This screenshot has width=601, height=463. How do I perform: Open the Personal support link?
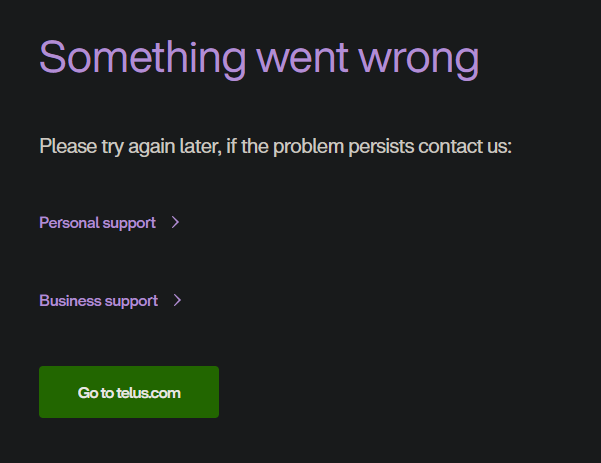pyautogui.click(x=98, y=223)
